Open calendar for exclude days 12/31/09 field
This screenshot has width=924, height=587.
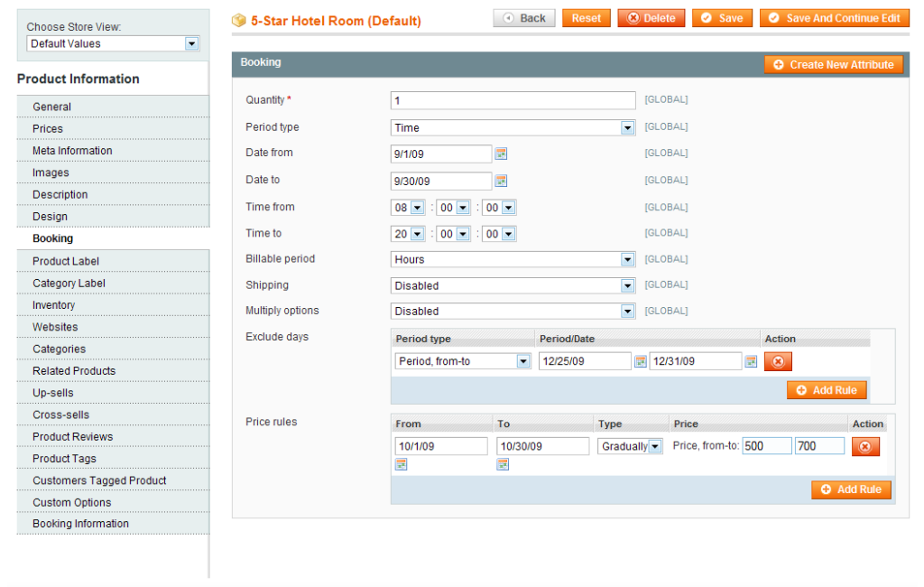[x=751, y=361]
